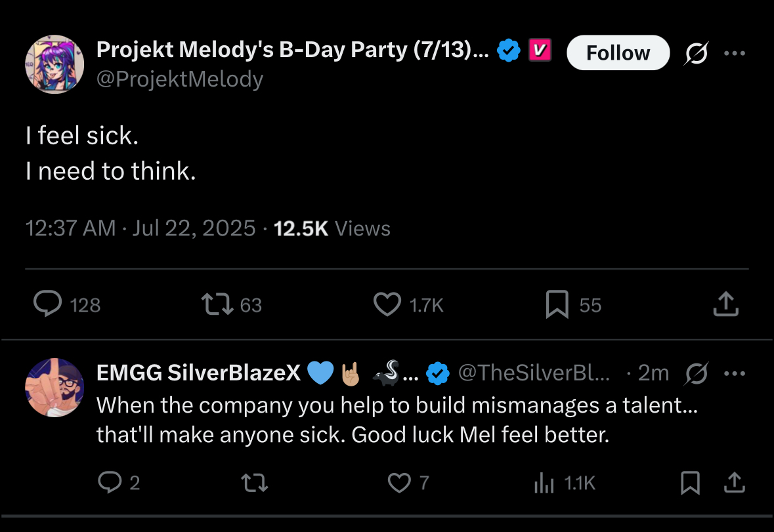Open Grok icon beside the Follow button

coord(696,52)
